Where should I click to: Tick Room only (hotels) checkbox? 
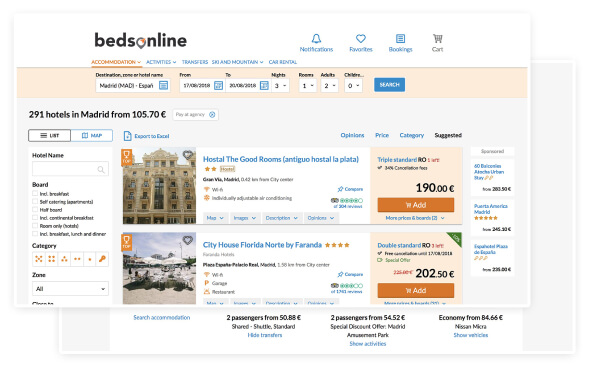[35, 226]
